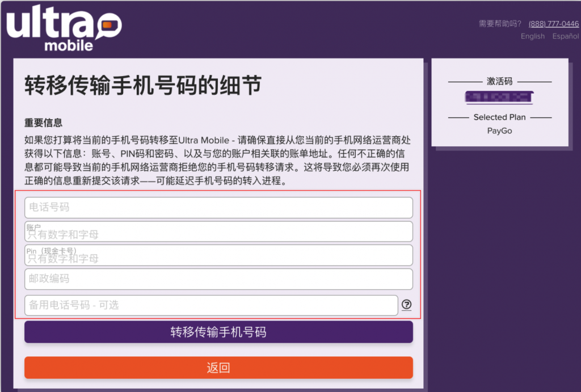Image resolution: width=581 pixels, height=392 pixels.
Task: Click the help question mark icon
Action: (x=406, y=305)
